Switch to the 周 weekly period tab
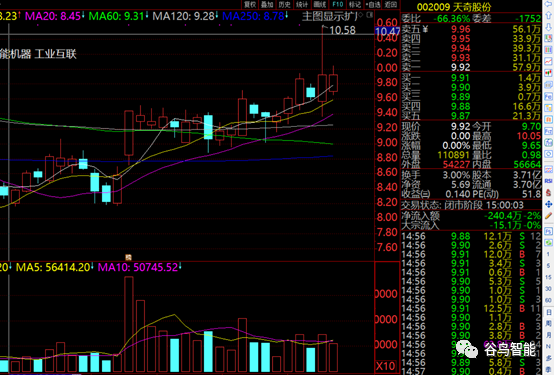Screen dimensions: 554x375 [548, 323]
